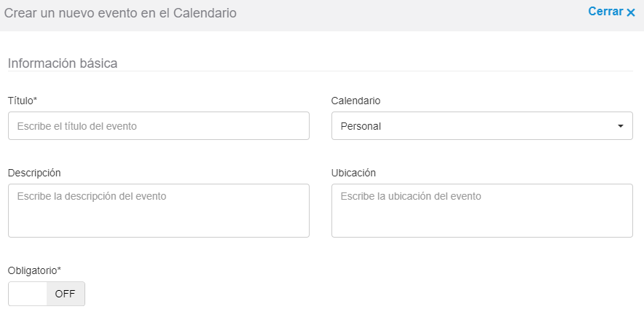
Task: Click the Calendario field label
Action: coord(356,101)
